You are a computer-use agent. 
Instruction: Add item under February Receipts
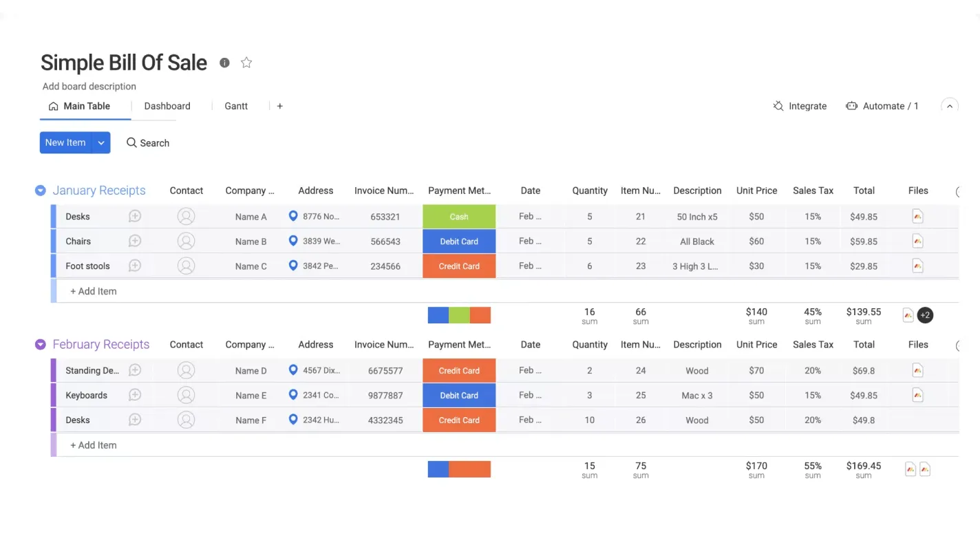[x=94, y=445]
